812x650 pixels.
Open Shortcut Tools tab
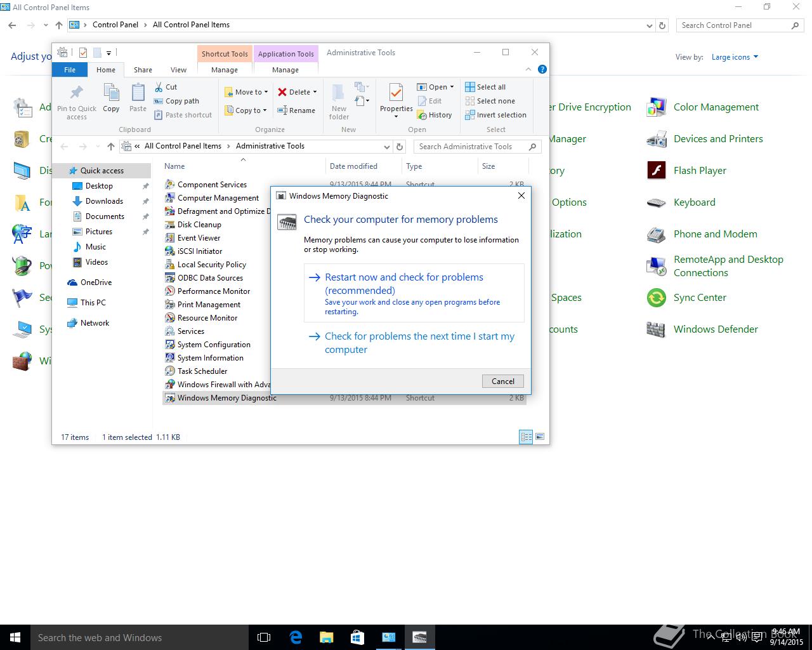(225, 54)
